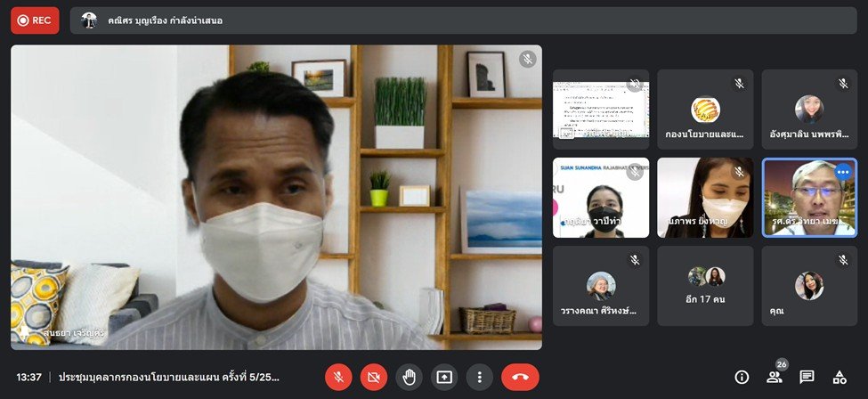This screenshot has height=399, width=868.
Task: Click the present screen icon
Action: click(443, 377)
